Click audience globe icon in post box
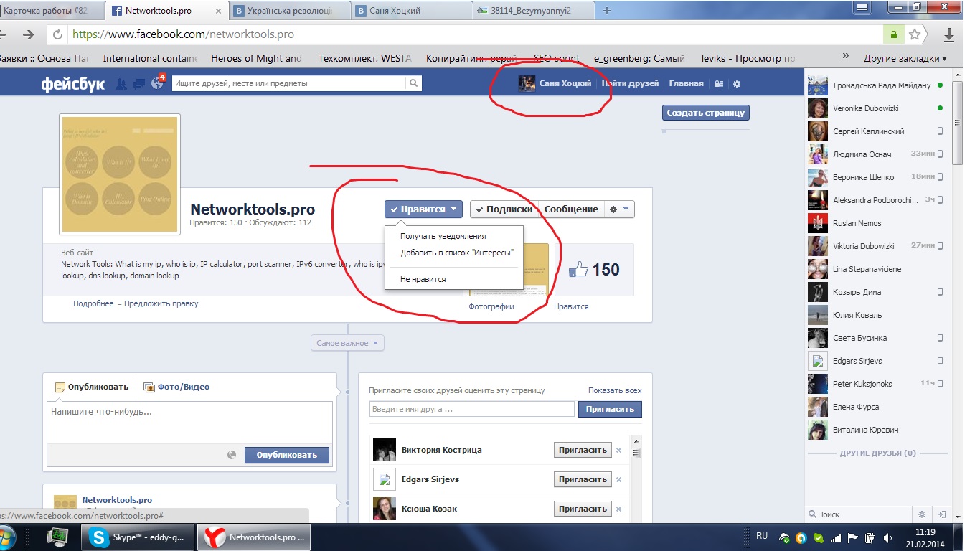The height and width of the screenshot is (551, 980). pyautogui.click(x=232, y=455)
